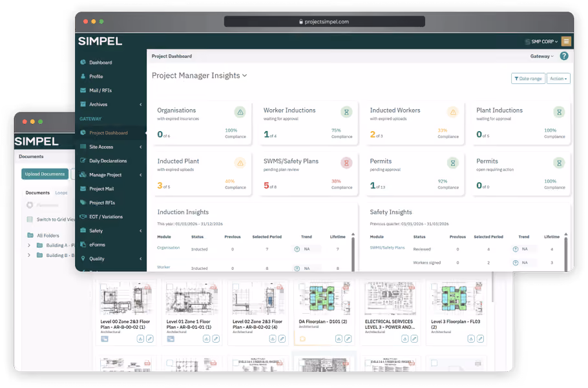Click the help question mark icon
This screenshot has width=588, height=388.
[564, 56]
